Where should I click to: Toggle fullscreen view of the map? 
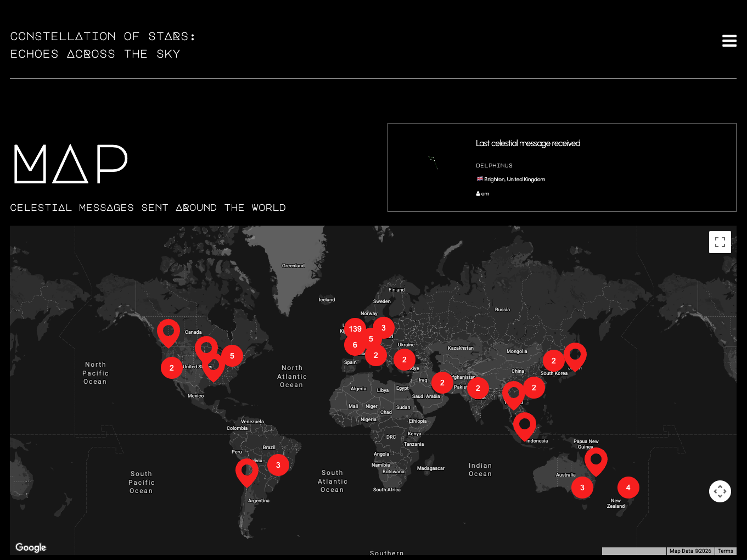720,242
